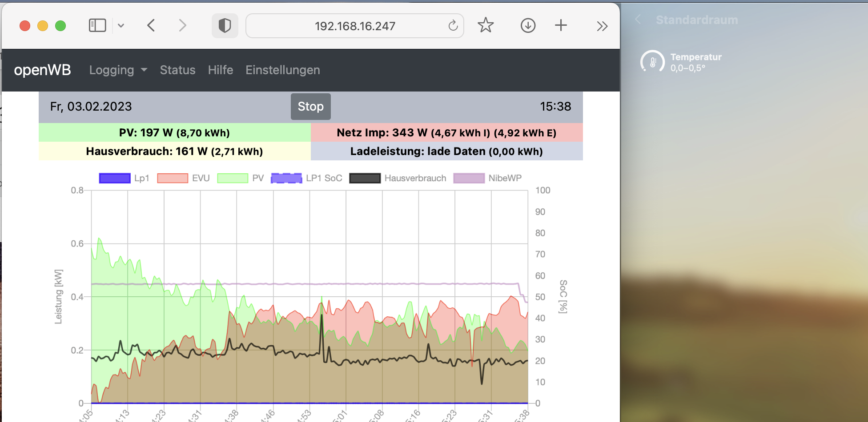Image resolution: width=868 pixels, height=422 pixels.
Task: Toggle the Safari sidebar icon
Action: [x=97, y=25]
